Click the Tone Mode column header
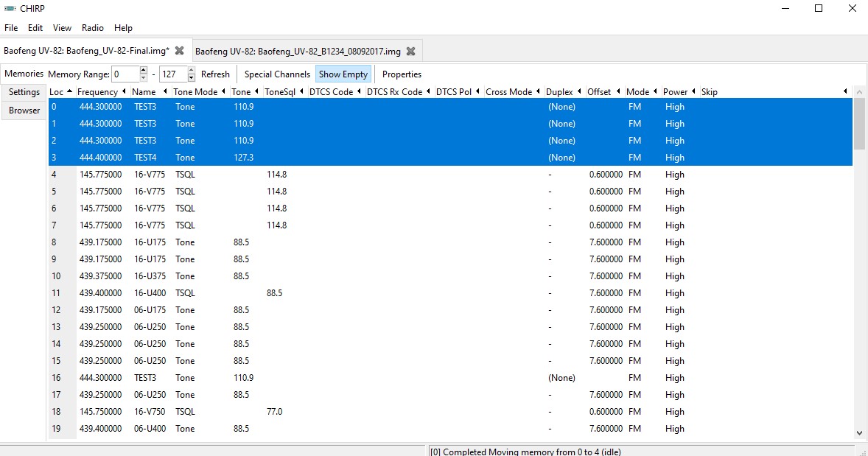868x456 pixels. click(199, 92)
